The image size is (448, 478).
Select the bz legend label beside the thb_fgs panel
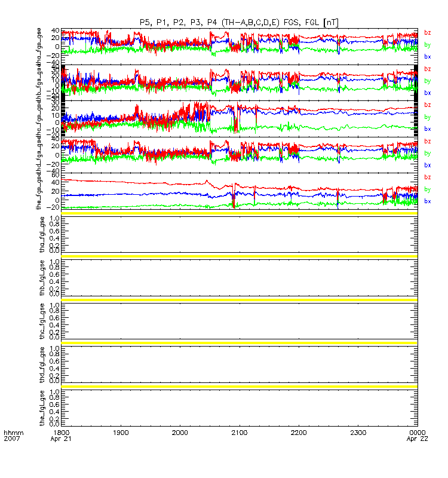click(x=428, y=69)
